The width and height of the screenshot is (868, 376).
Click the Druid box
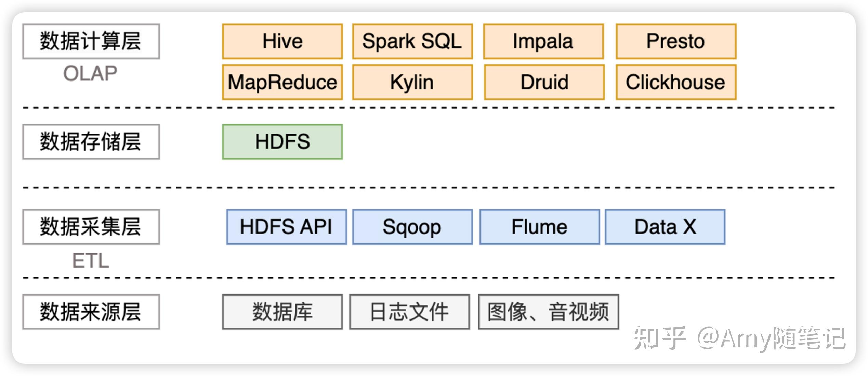(544, 82)
